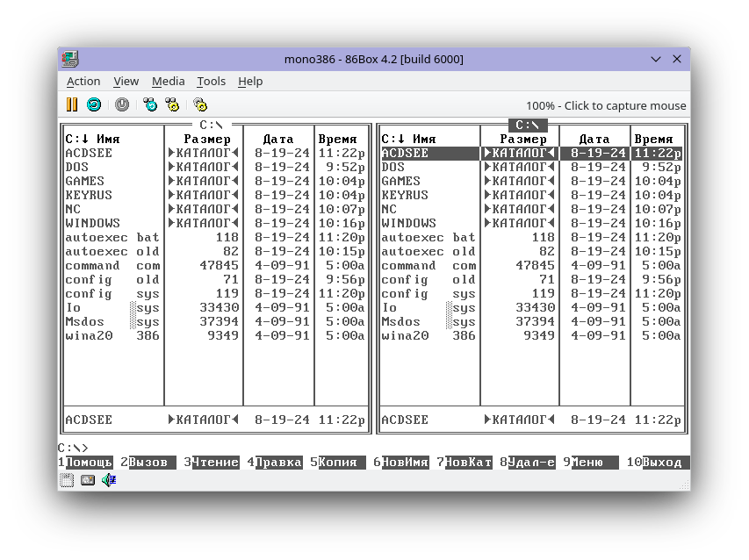Select DOS directory in the left panel
Viewport: 749px width, 560px height.
215,167
